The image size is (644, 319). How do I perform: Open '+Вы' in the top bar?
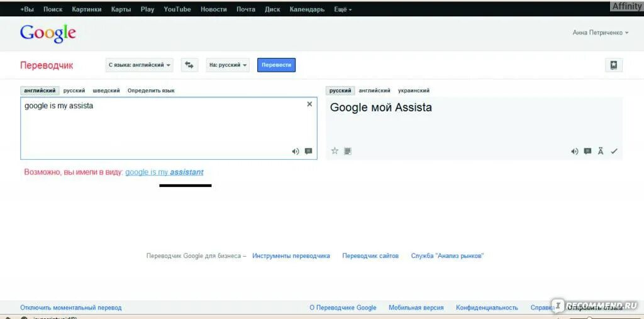point(27,9)
